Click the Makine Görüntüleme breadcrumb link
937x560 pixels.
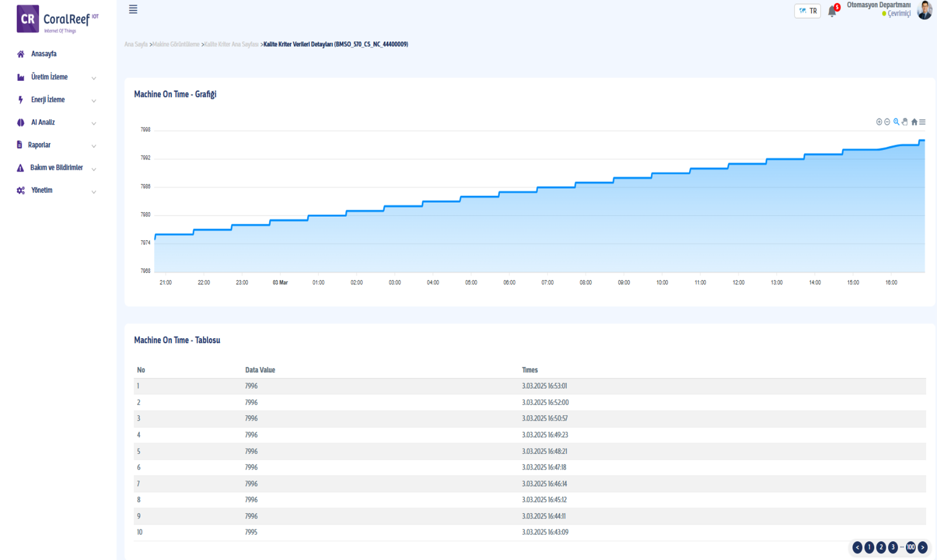click(176, 44)
